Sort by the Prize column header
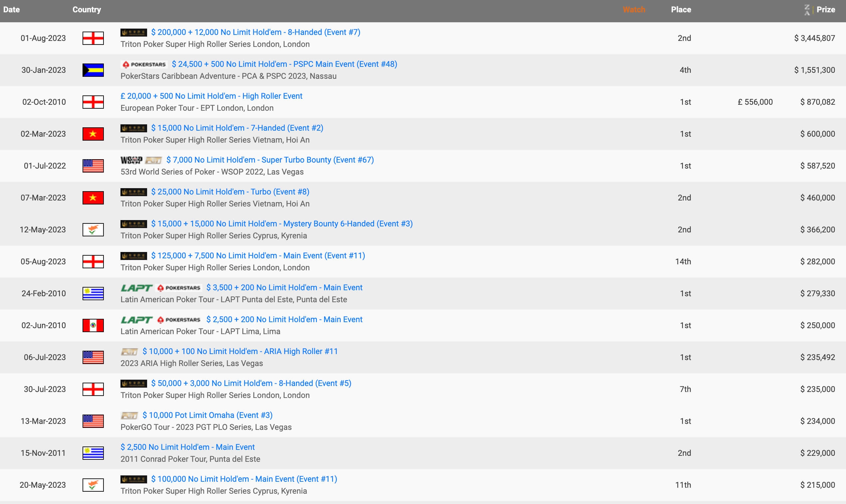 click(826, 10)
